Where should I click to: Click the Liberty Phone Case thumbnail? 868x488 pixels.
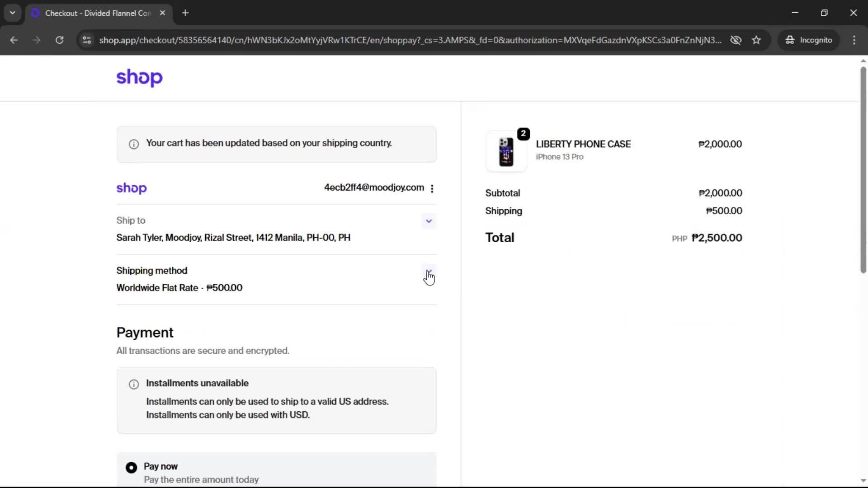point(506,152)
